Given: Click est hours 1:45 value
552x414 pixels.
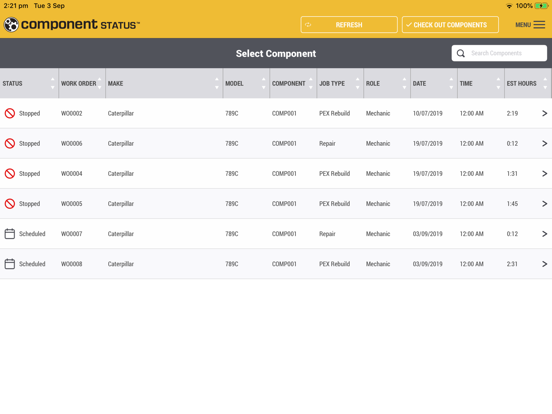Looking at the screenshot, I should pos(512,203).
